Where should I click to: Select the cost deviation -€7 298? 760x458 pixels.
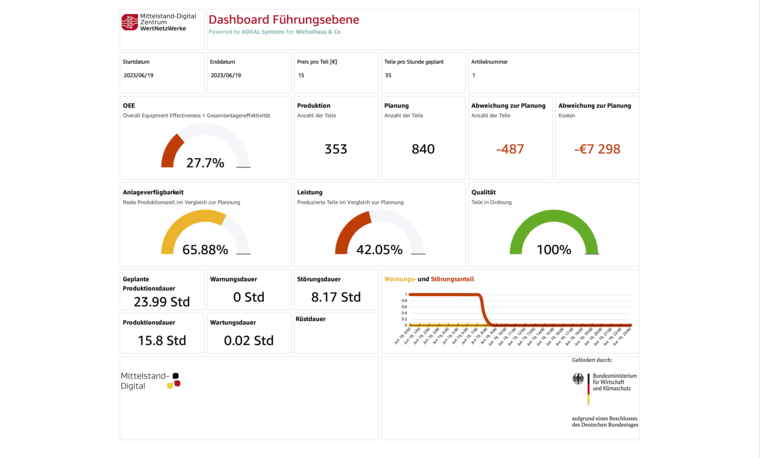(597, 149)
